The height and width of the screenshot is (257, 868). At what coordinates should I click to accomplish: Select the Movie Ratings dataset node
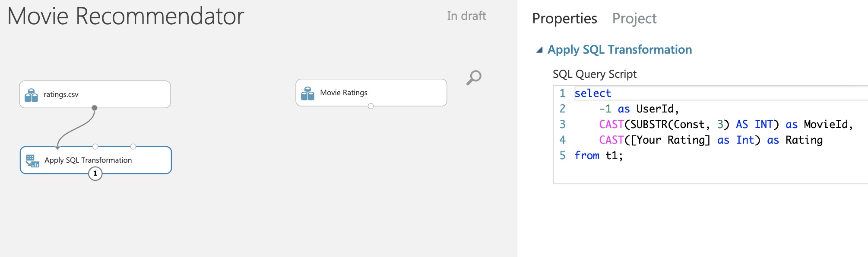point(371,93)
